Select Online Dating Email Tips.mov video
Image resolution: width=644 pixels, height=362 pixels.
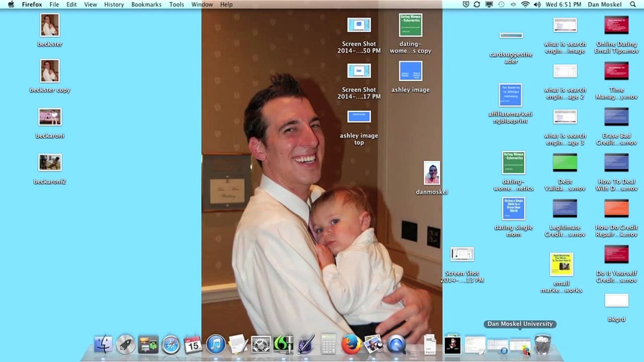(x=617, y=25)
